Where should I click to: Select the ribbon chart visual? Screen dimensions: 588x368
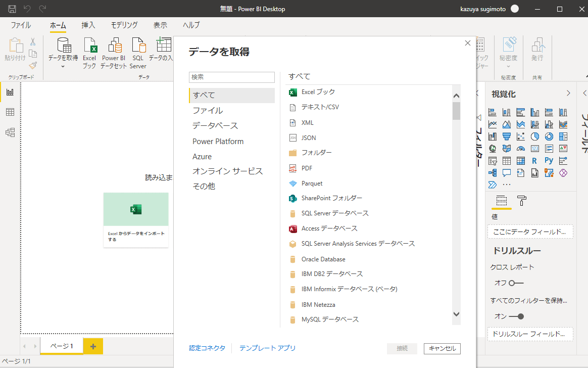coord(563,124)
